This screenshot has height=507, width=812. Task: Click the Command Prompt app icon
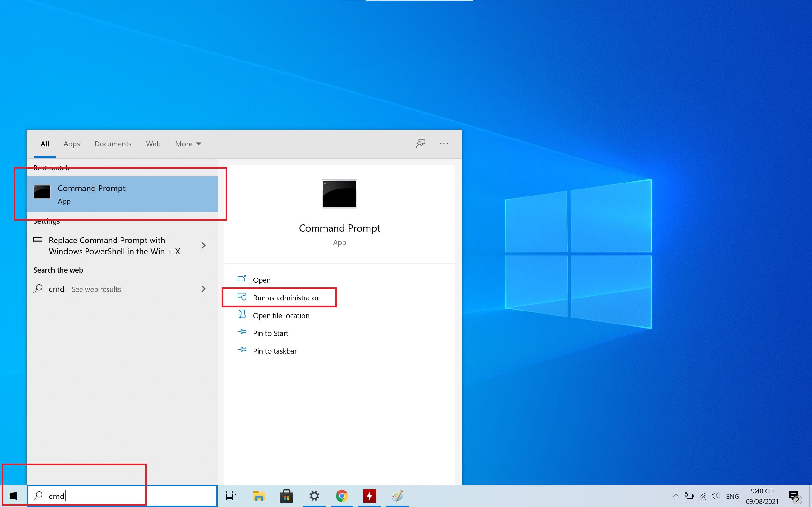tap(42, 192)
